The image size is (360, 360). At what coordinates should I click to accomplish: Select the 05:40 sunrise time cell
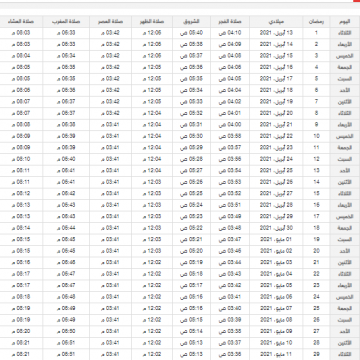[x=191, y=33]
